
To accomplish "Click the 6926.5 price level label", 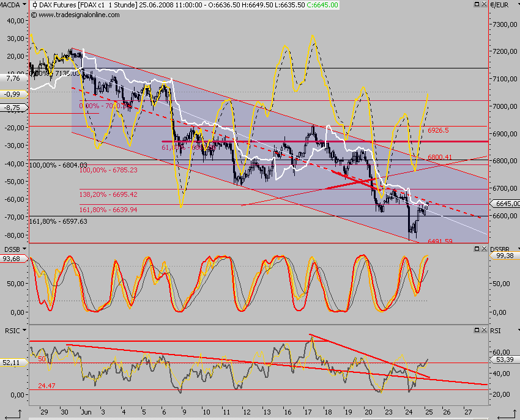I will point(438,130).
